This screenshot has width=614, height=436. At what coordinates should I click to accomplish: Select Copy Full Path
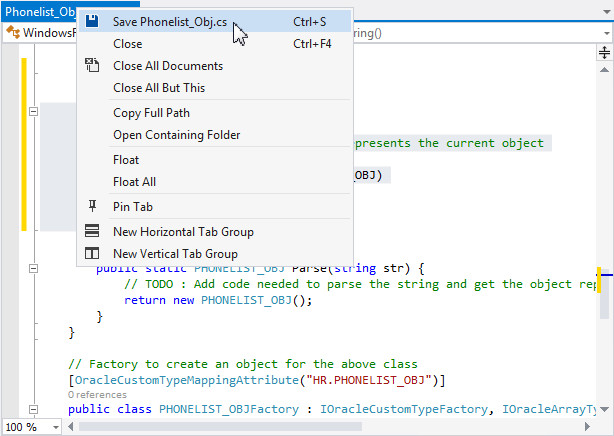(x=215, y=113)
